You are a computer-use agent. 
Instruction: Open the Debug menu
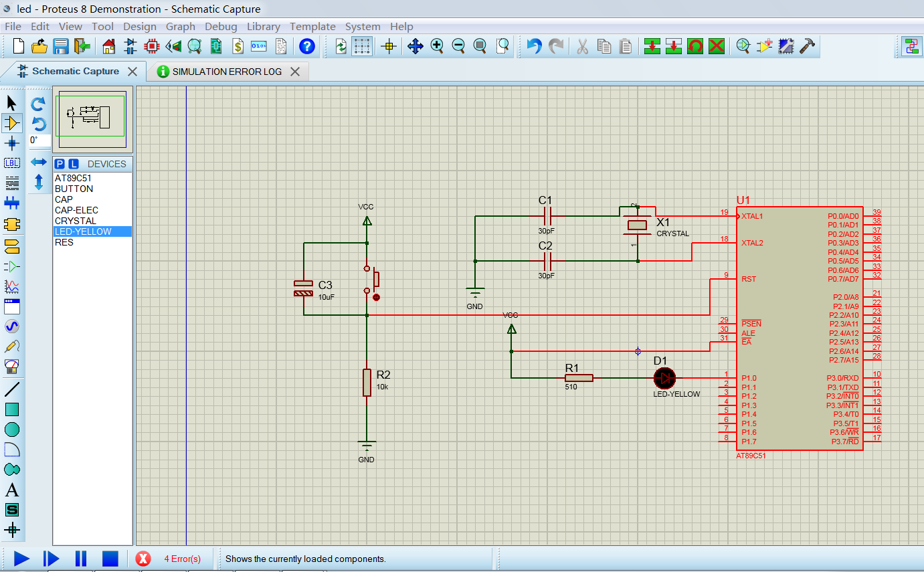coord(221,27)
